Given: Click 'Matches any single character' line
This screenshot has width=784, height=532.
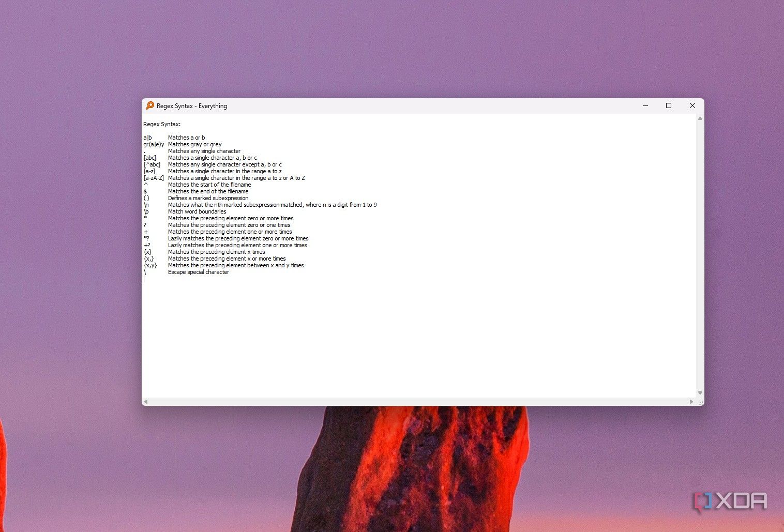Looking at the screenshot, I should coord(204,151).
